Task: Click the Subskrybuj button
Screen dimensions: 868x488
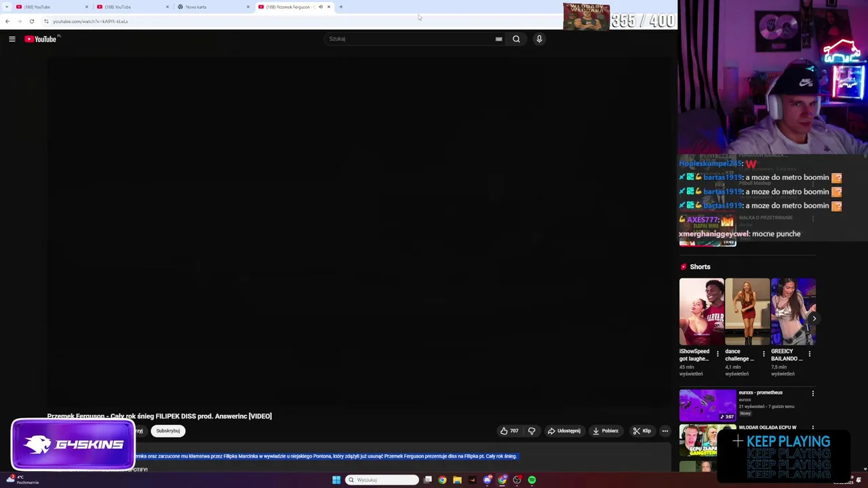Action: (167, 431)
